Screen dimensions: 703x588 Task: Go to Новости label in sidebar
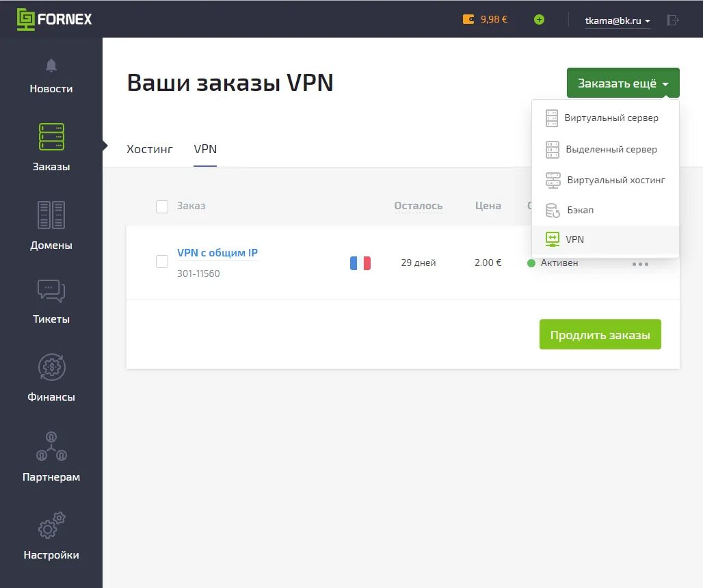coord(51,89)
